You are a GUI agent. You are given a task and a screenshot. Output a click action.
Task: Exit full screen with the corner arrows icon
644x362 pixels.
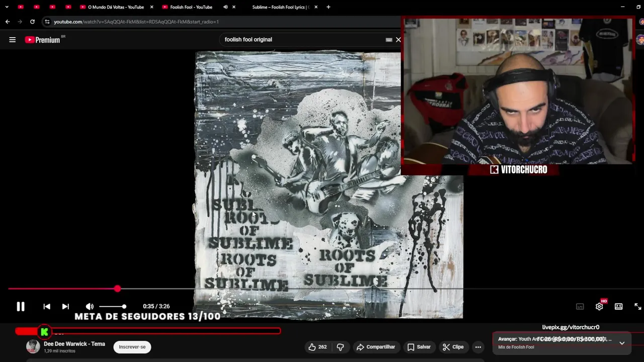[637, 306]
